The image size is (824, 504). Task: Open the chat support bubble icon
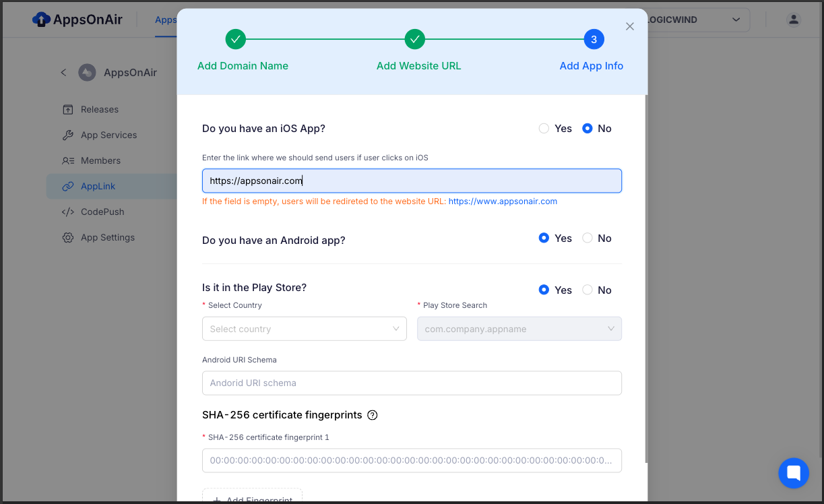click(793, 472)
